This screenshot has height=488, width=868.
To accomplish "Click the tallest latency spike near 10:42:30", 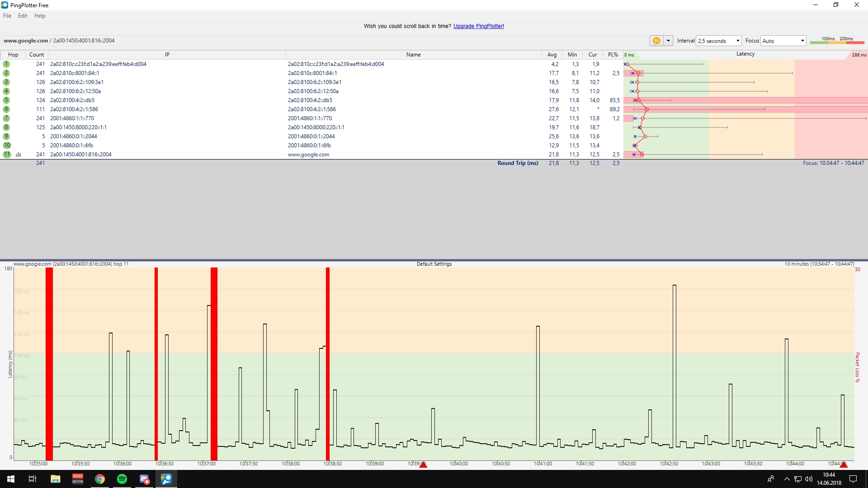I will coord(675,366).
